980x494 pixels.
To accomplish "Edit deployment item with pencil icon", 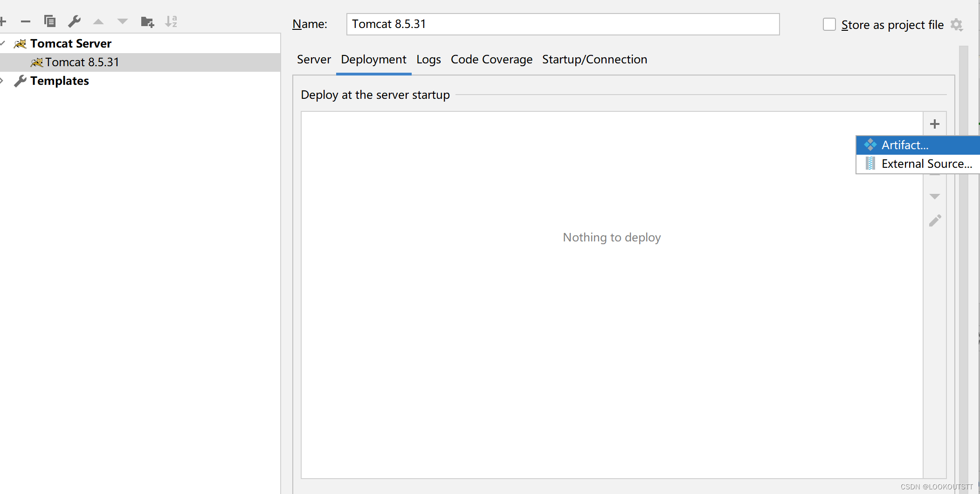I will click(935, 220).
